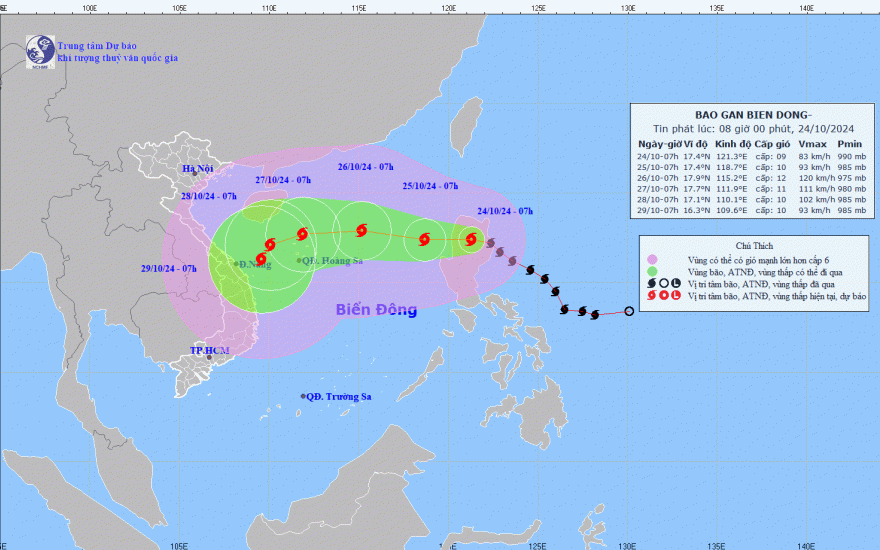Viewport: 880px width, 550px height.
Task: Click the red circle symbol in the legend
Action: (663, 296)
